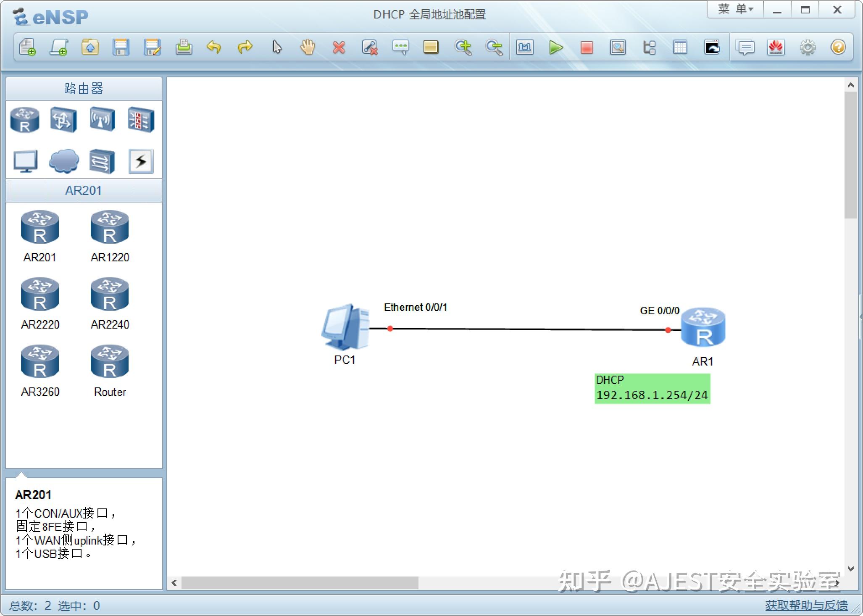Open eNSP settings with the gear icon
The width and height of the screenshot is (863, 616).
point(807,47)
